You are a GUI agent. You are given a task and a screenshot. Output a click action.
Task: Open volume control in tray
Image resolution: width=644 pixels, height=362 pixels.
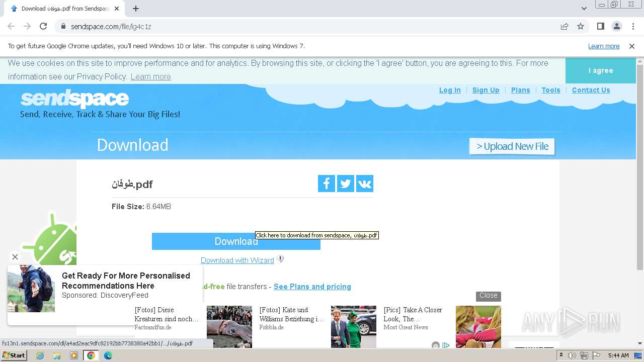572,355
